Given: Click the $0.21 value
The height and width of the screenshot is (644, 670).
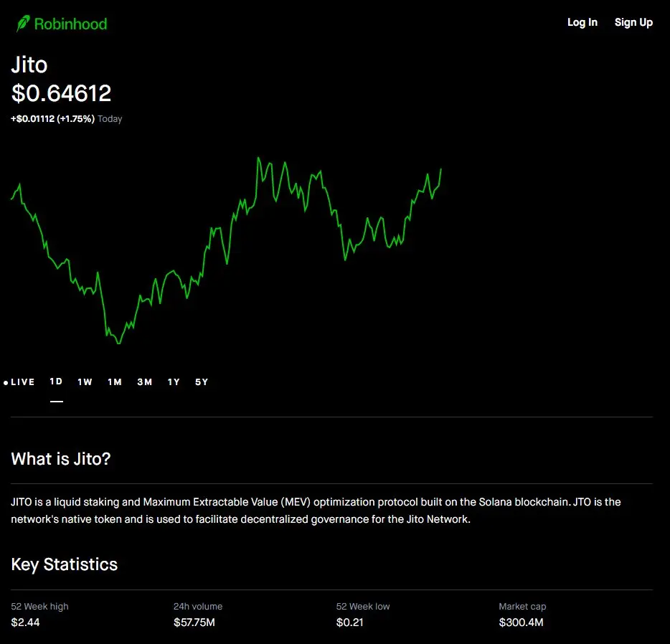Looking at the screenshot, I should [x=349, y=622].
